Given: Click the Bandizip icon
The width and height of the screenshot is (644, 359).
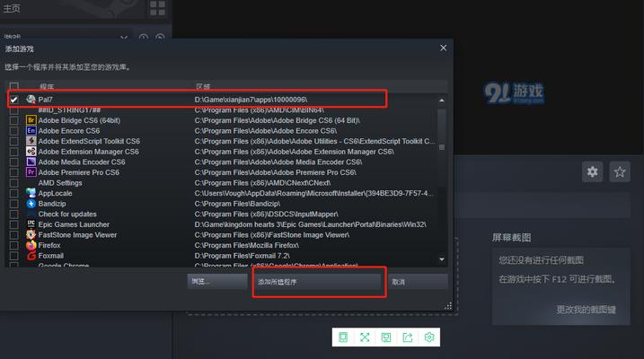Looking at the screenshot, I should pyautogui.click(x=31, y=204).
